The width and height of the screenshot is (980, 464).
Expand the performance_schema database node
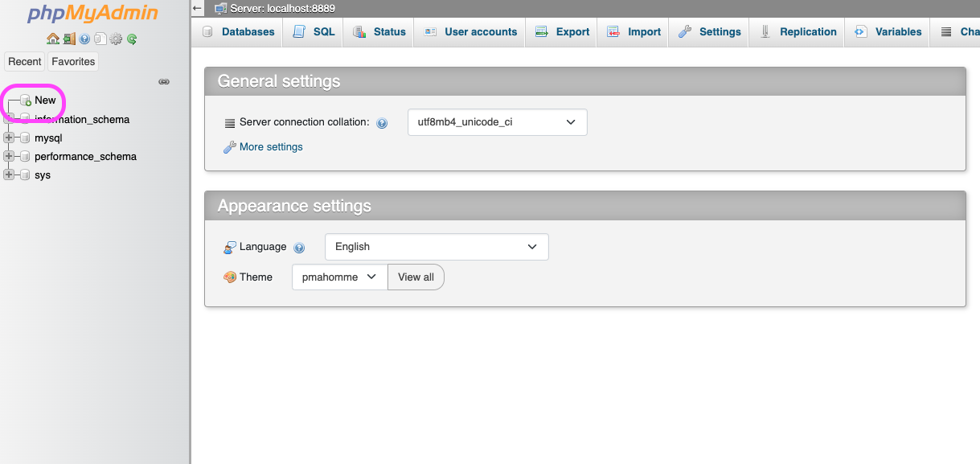pos(9,156)
